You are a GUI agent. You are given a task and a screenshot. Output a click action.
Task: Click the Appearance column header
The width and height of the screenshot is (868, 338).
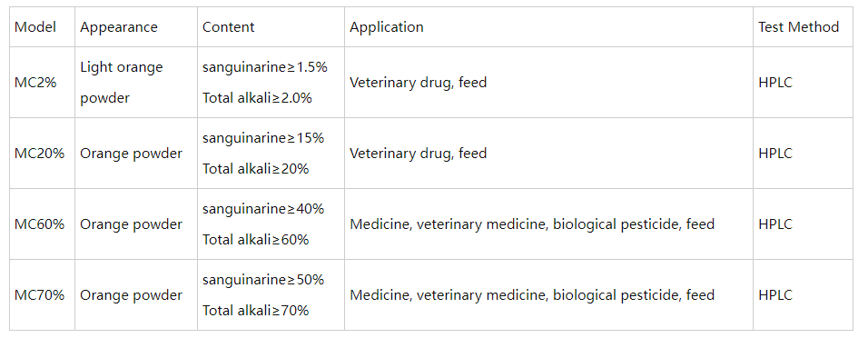point(136,27)
